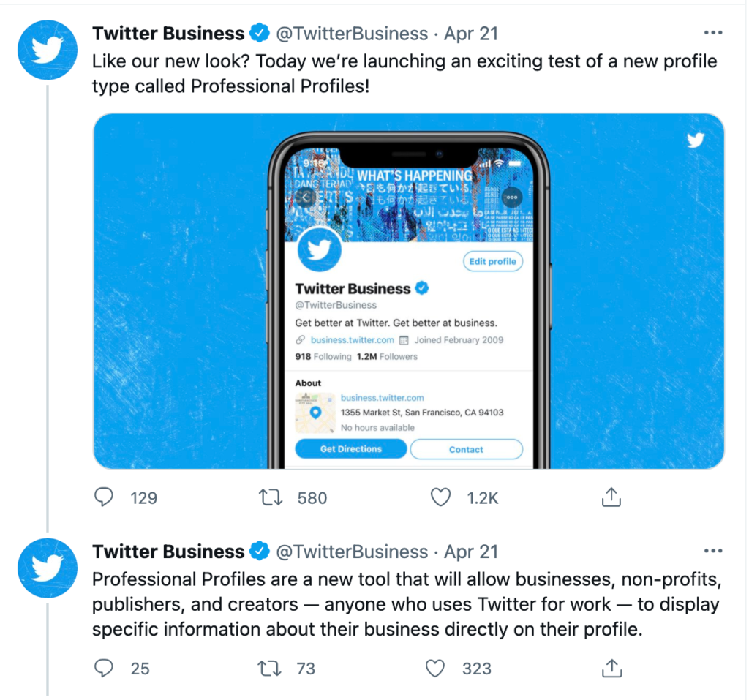Open the share icon on the second tweet
The height and width of the screenshot is (700, 749).
[x=611, y=666]
